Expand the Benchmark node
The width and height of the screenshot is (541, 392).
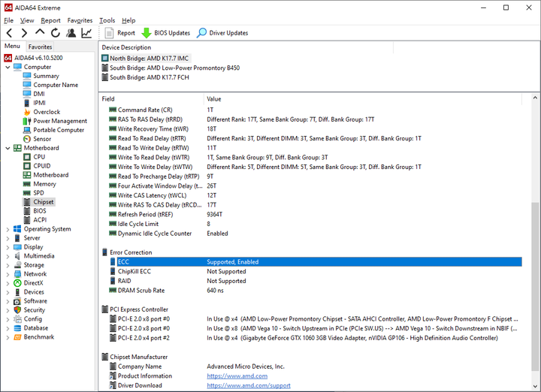(8, 337)
